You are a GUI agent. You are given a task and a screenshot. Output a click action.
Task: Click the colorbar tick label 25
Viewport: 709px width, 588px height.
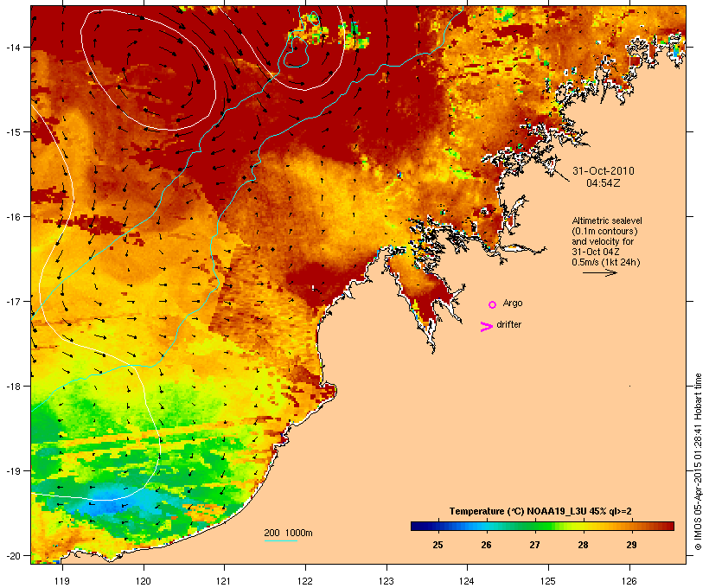click(x=438, y=545)
